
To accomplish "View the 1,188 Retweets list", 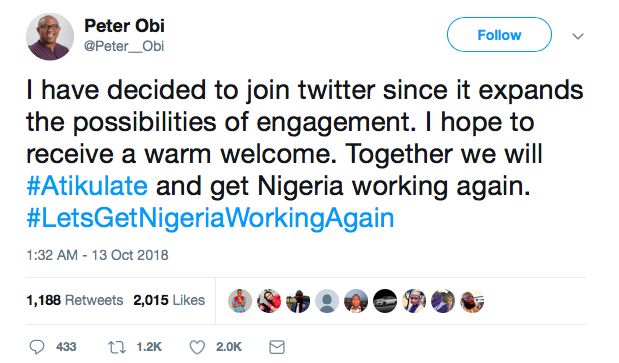I will 75,300.
